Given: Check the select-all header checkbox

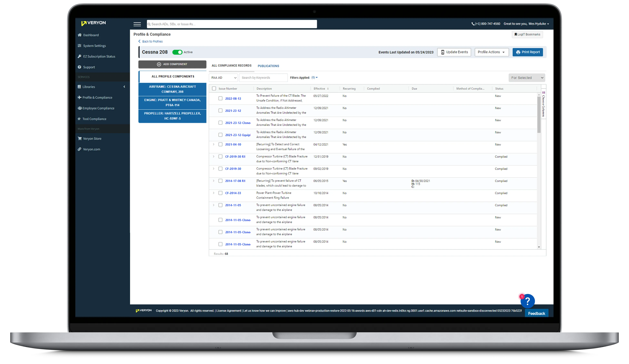Looking at the screenshot, I should (x=214, y=89).
